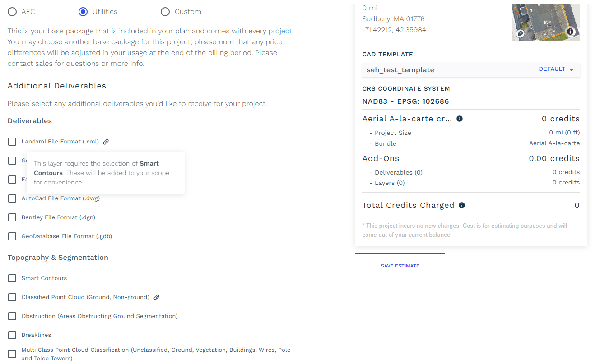Click the Mapbox logo icon on map thumbnail

pos(520,33)
